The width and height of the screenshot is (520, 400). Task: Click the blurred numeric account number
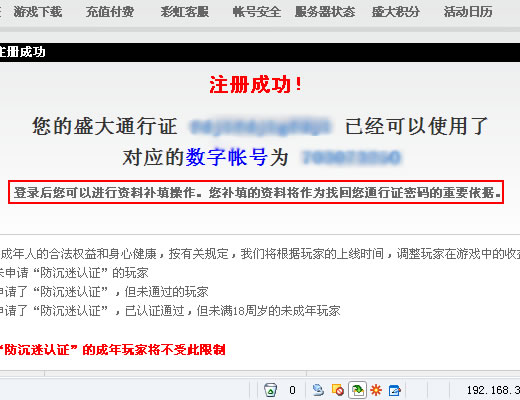point(351,157)
